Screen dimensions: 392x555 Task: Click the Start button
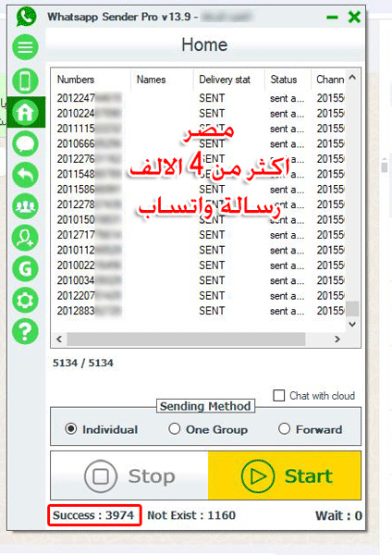coord(285,475)
